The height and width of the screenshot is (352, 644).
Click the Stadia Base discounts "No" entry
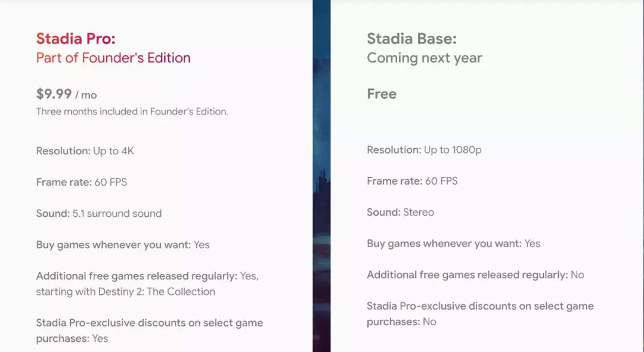pos(429,322)
